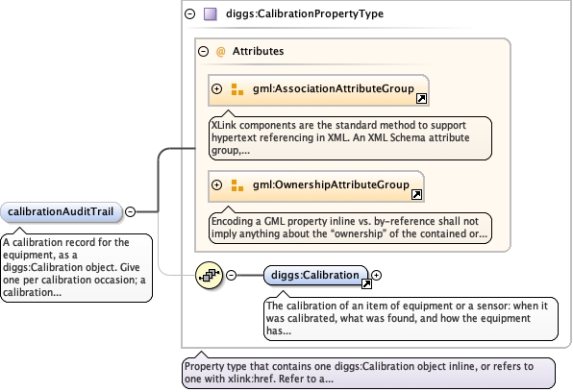Click the orange @ Attributes icon
Screen dimensions: 573x392
220,52
